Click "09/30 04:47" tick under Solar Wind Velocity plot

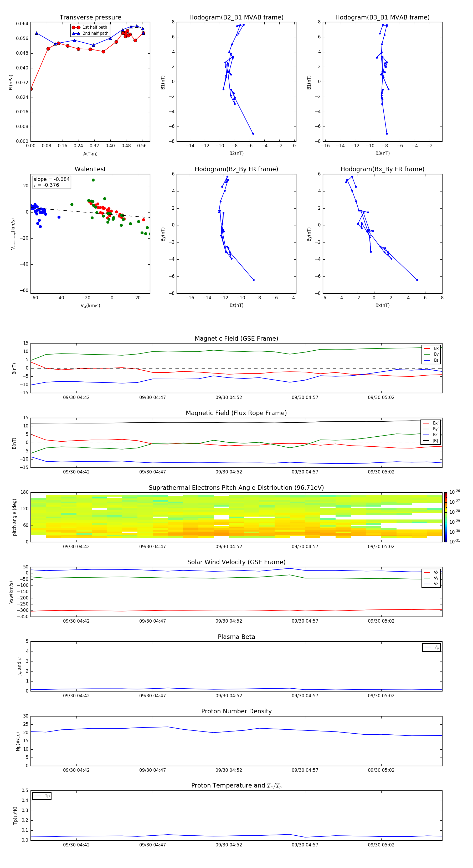point(152,621)
